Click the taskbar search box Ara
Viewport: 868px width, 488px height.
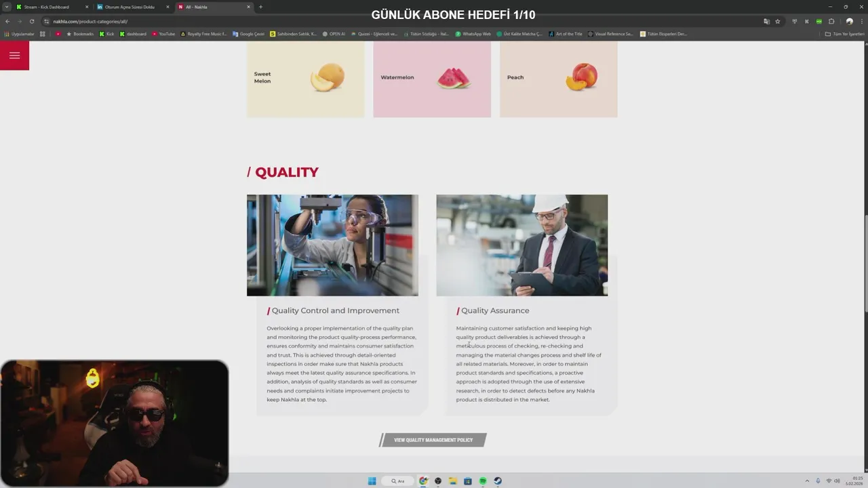[x=397, y=481]
